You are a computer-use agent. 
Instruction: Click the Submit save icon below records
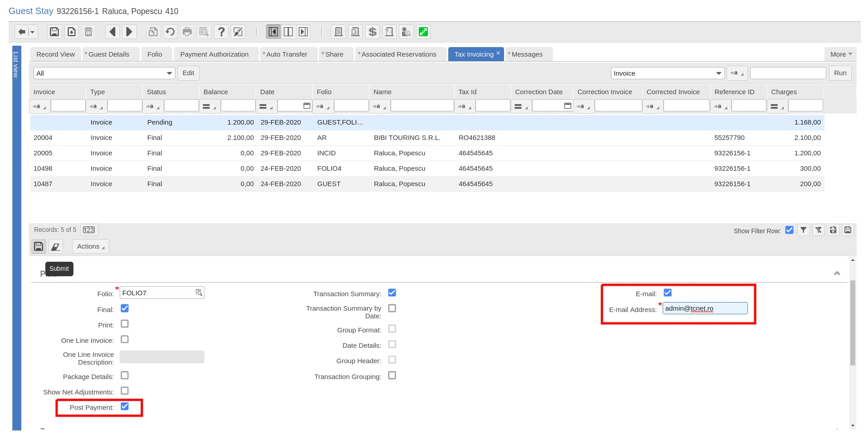pos(39,246)
